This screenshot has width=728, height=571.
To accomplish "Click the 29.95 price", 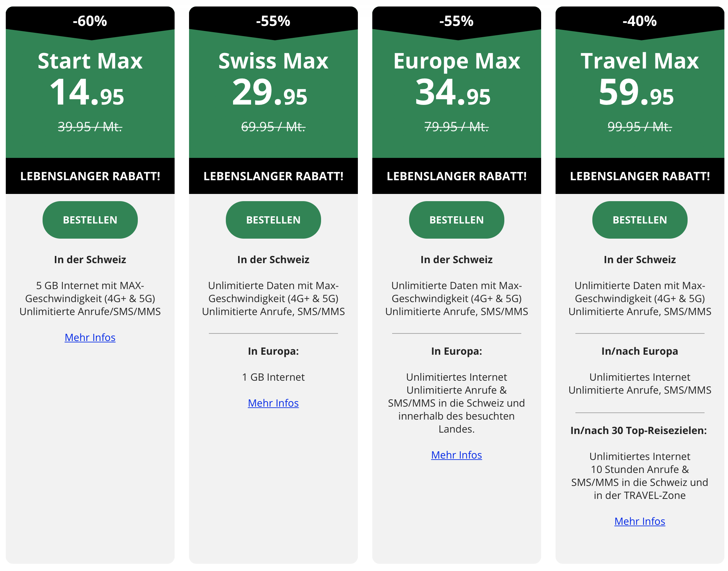I will coord(270,93).
